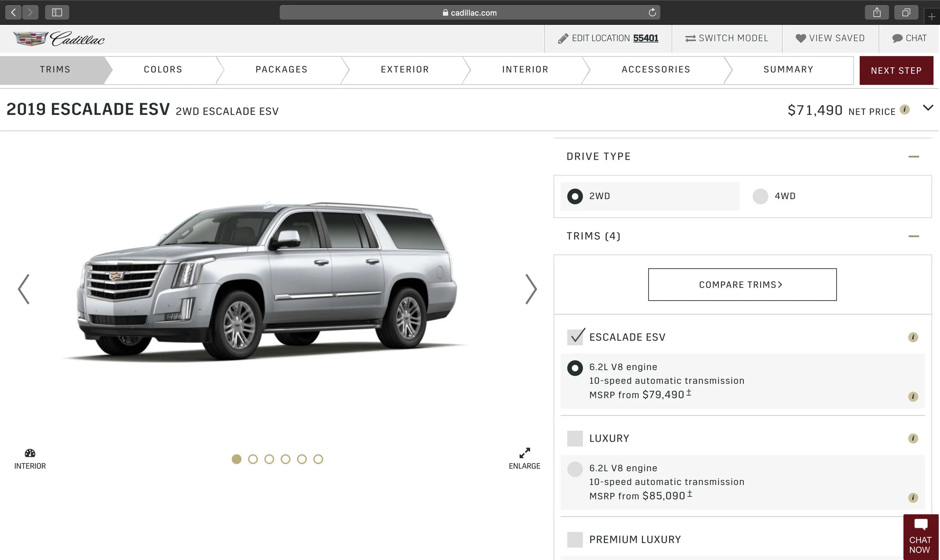The width and height of the screenshot is (940, 560).
Task: Collapse the Drive Type section
Action: (x=914, y=157)
